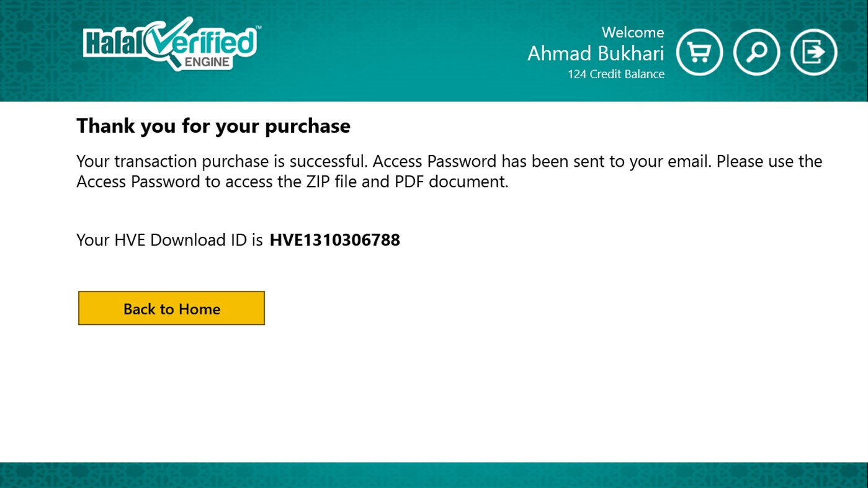This screenshot has height=488, width=868.
Task: Click the 124 Credit Balance text
Action: pos(615,74)
